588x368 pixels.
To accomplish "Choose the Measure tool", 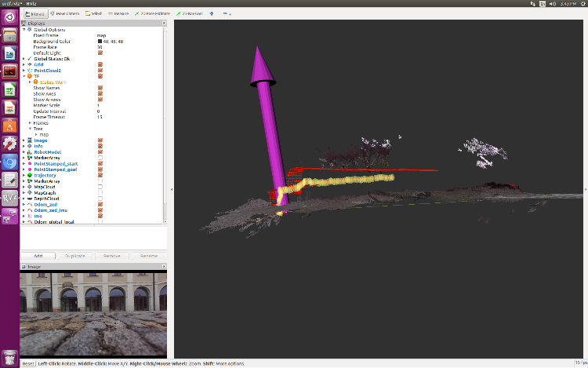I will point(118,13).
